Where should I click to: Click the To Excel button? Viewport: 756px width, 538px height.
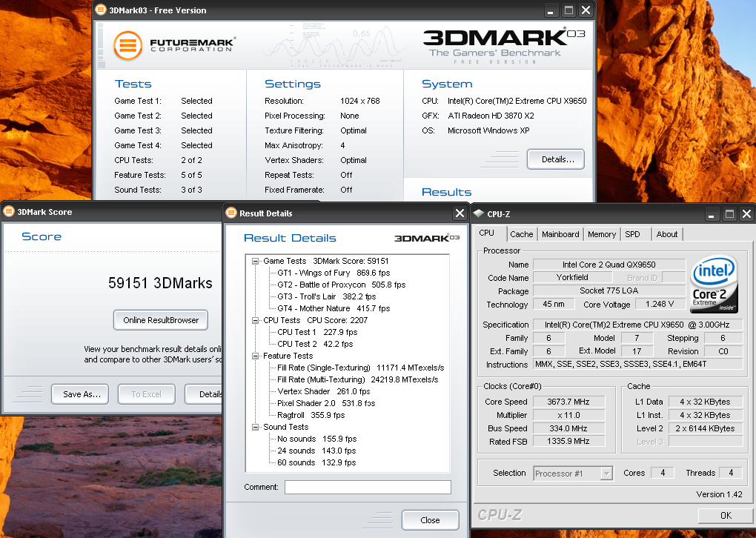(147, 393)
